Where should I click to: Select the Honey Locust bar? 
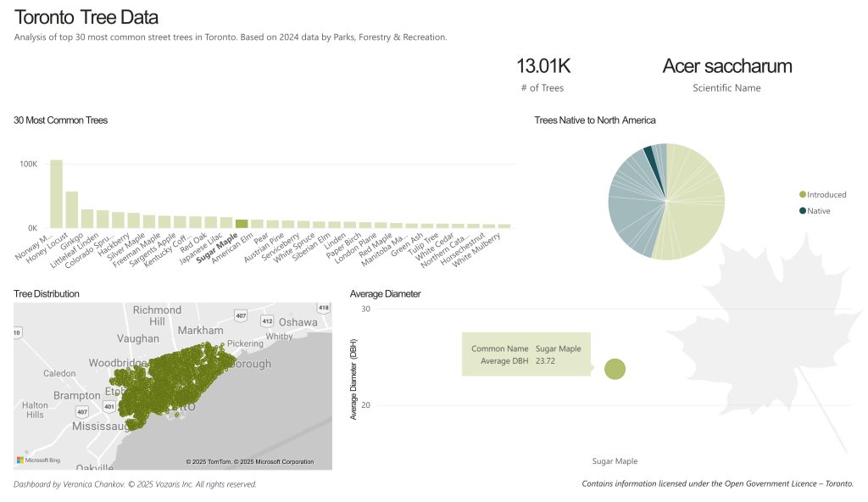click(72, 209)
